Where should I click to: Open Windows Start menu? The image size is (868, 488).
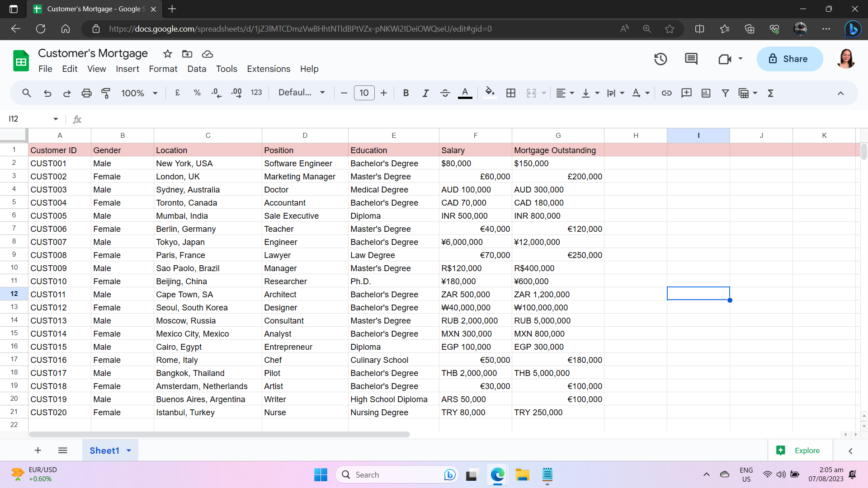(321, 475)
